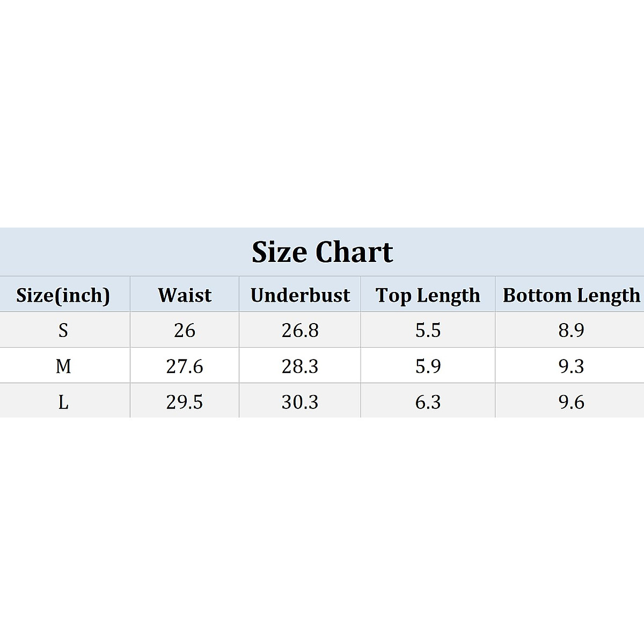Image resolution: width=644 pixels, height=644 pixels.
Task: Click the S size row label
Action: pos(63,330)
